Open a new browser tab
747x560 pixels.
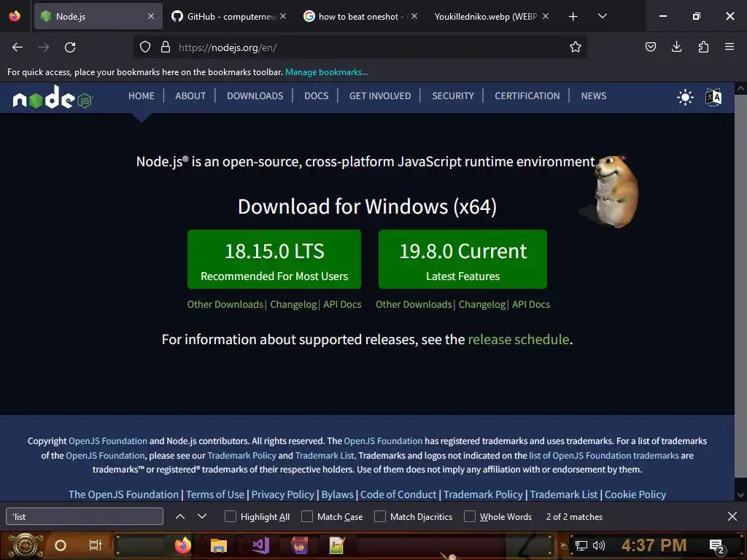point(573,17)
